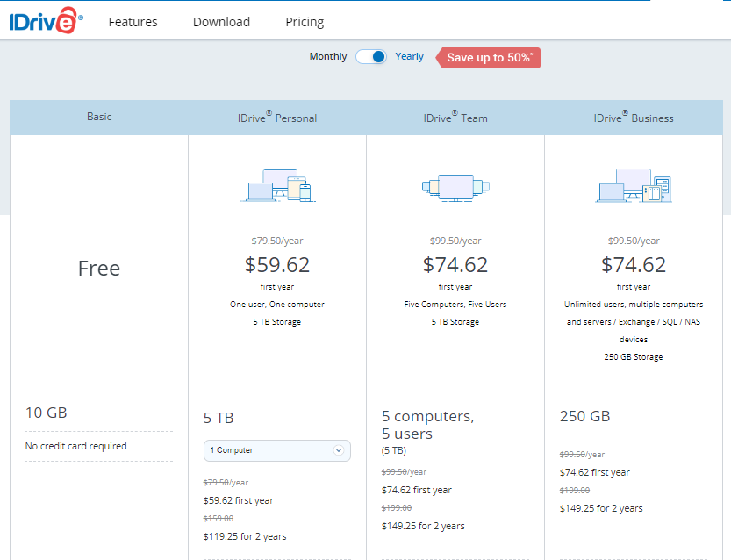Click the IDrive Team monitors illustration
This screenshot has height=560, width=731.
click(455, 188)
